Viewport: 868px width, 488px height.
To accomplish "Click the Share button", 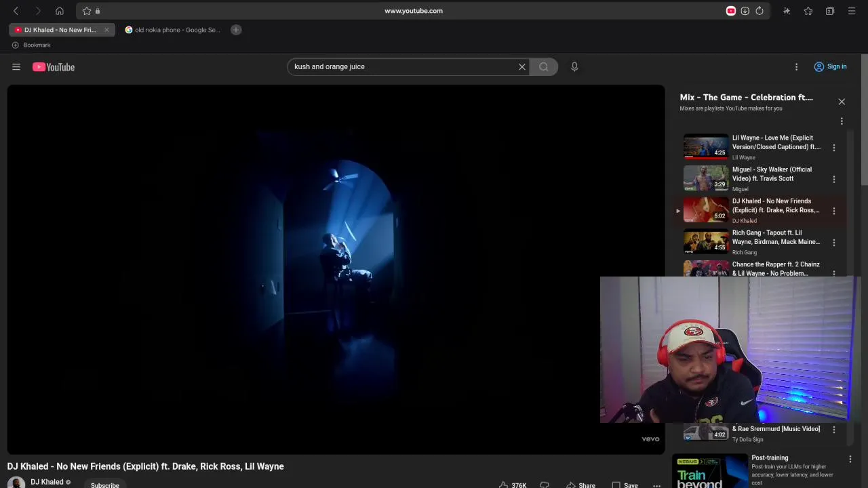I will pos(580,485).
